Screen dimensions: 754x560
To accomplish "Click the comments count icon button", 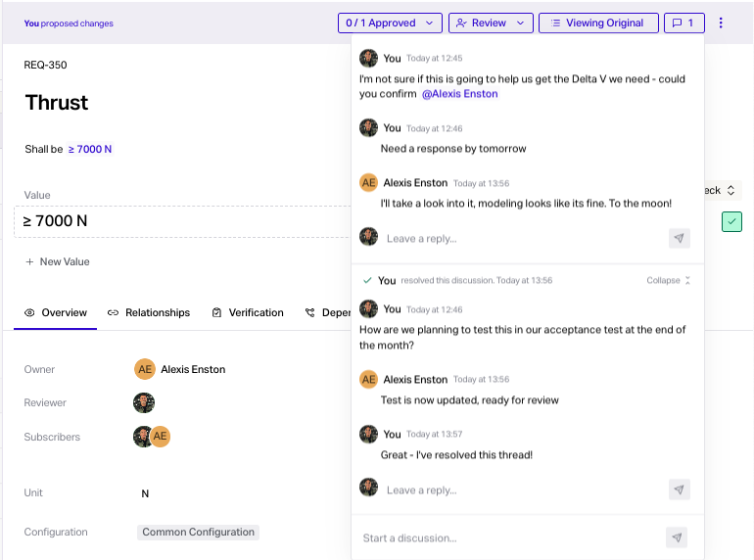I will click(683, 23).
